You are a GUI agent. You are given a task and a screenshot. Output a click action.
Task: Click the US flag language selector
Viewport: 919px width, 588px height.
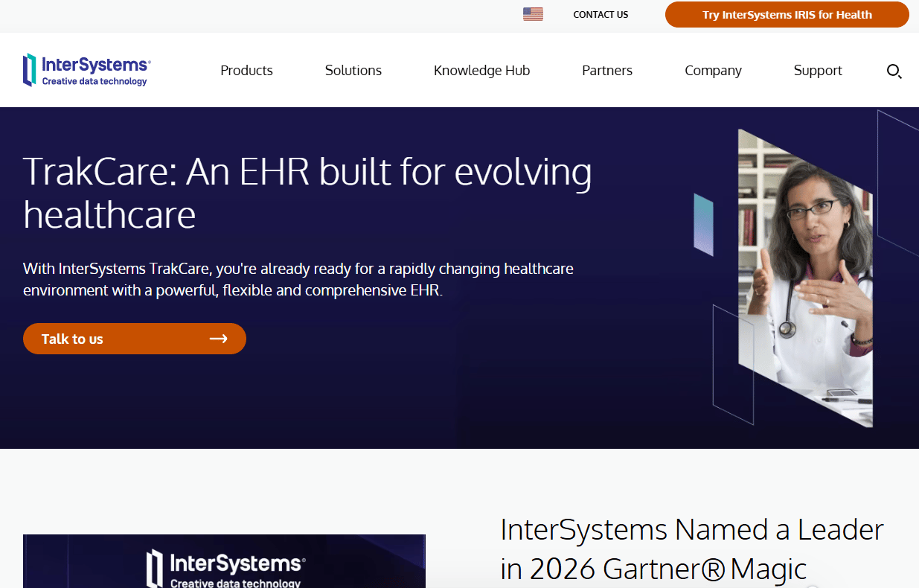pyautogui.click(x=533, y=14)
